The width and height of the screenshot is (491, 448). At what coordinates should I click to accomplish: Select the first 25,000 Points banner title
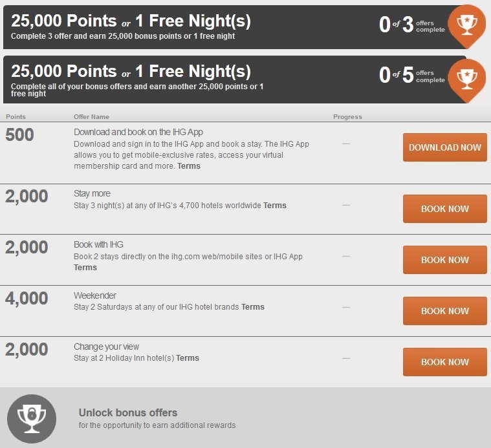pos(131,21)
